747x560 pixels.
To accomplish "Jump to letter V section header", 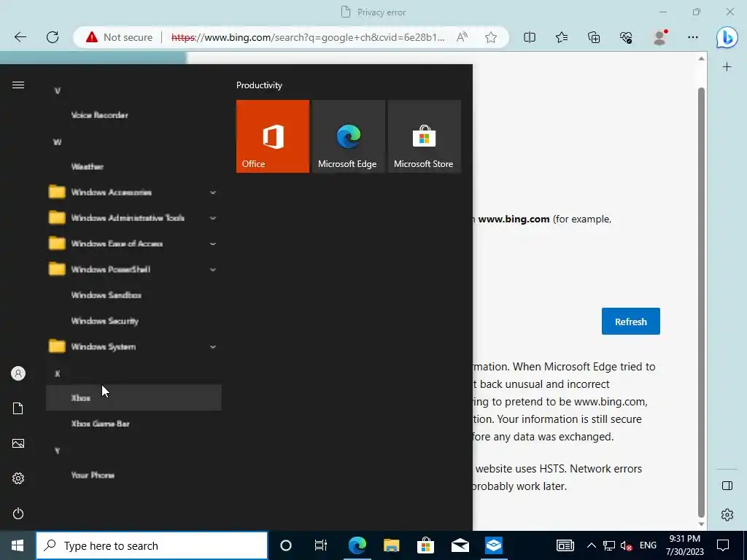I will click(57, 90).
